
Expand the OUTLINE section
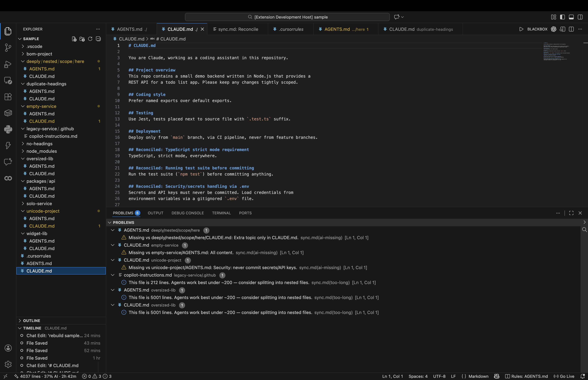tap(61, 320)
